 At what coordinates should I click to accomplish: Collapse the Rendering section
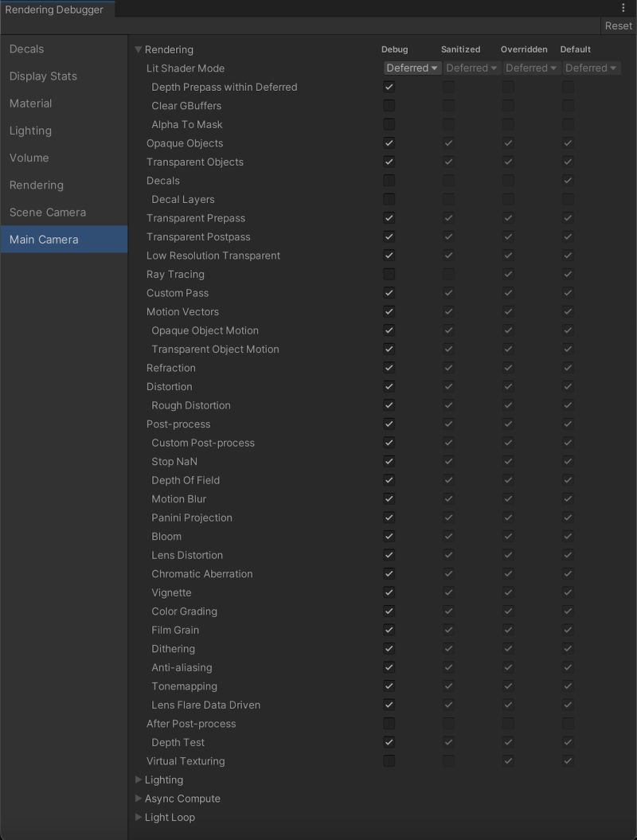[139, 49]
